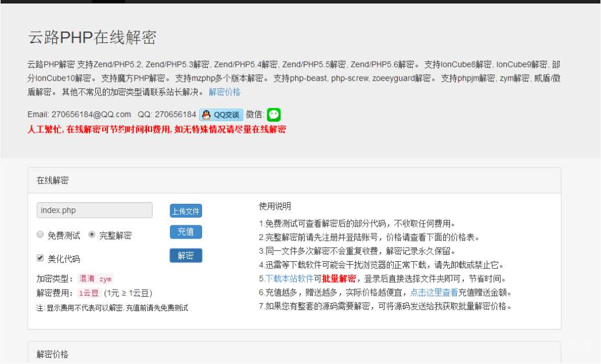Toggle the 美化代码 checkbox
This screenshot has width=601, height=364.
pos(40,258)
